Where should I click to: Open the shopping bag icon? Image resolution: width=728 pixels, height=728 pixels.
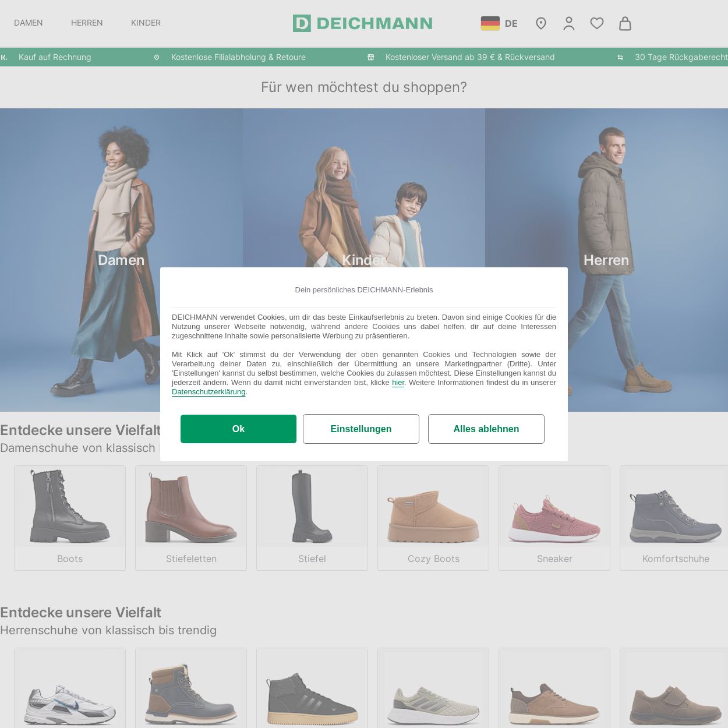coord(624,23)
